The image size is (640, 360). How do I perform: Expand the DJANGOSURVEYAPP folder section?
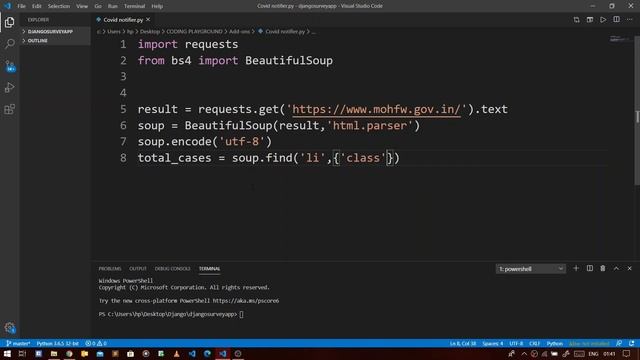(50, 31)
